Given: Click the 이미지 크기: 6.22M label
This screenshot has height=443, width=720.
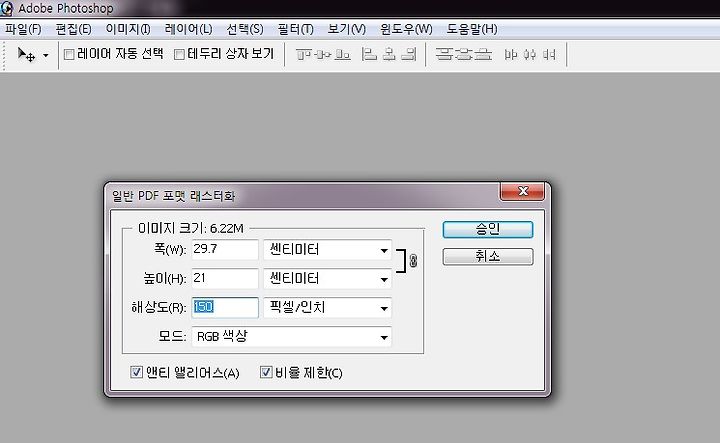Looking at the screenshot, I should (x=191, y=228).
